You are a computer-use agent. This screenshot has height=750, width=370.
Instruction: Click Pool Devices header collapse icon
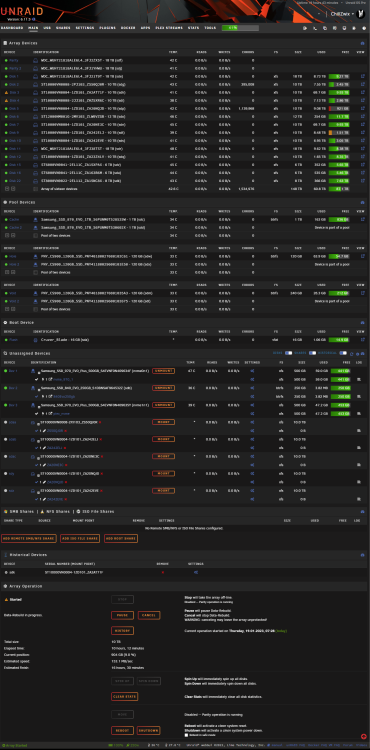click(x=362, y=202)
